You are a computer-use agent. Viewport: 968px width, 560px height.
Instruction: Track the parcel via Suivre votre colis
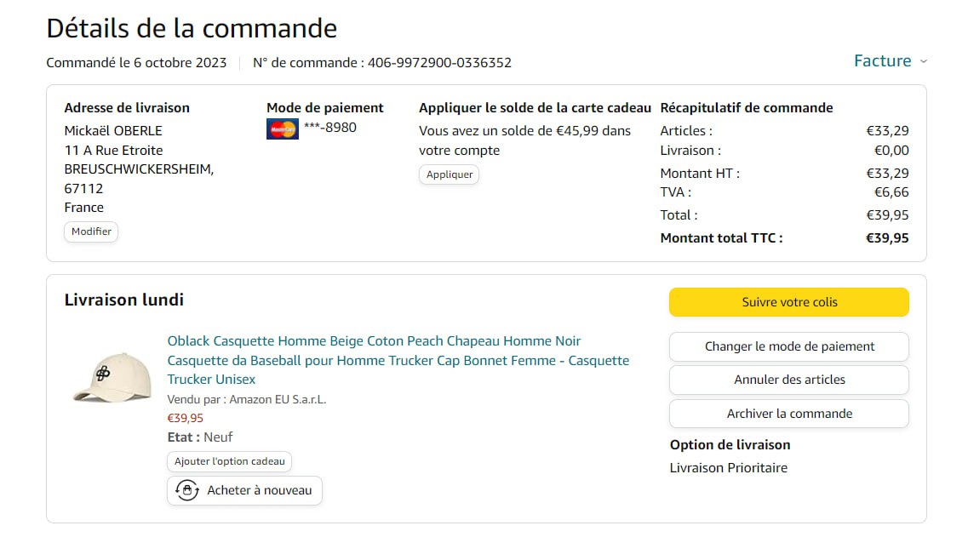[x=789, y=302]
